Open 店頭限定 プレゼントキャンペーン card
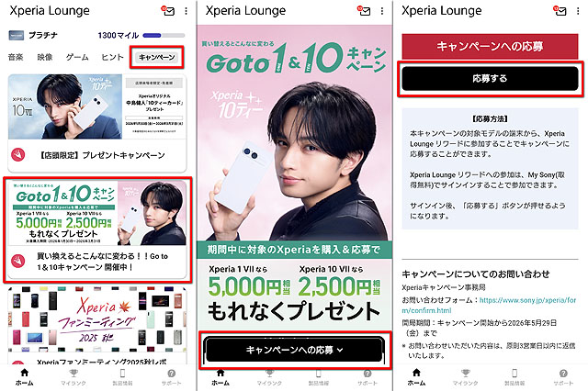 pos(97,122)
